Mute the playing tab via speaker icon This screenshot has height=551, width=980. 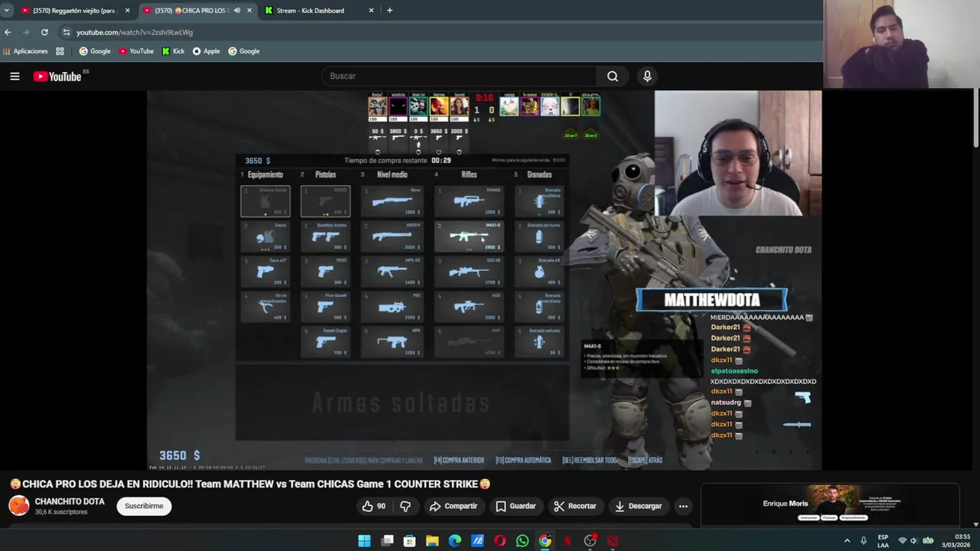pyautogui.click(x=237, y=11)
